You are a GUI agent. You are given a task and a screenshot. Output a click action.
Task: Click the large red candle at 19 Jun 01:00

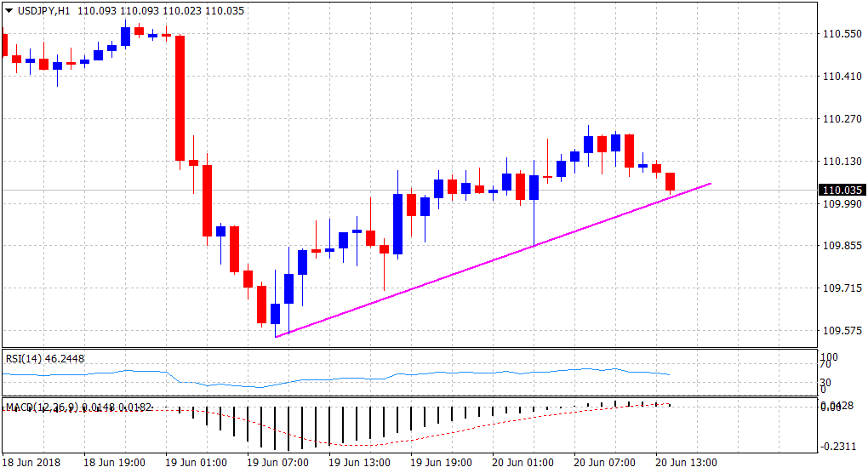click(180, 98)
